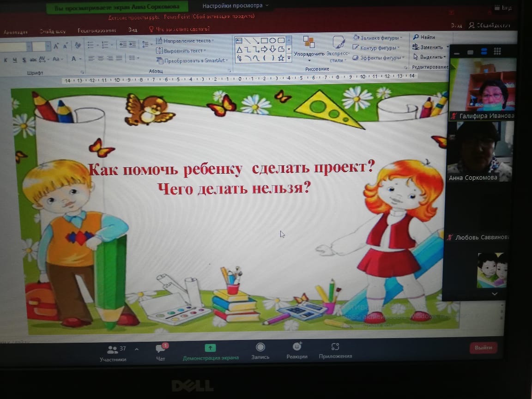Switch video panel to gallery grid view
This screenshot has height=399, width=532.
pyautogui.click(x=497, y=51)
